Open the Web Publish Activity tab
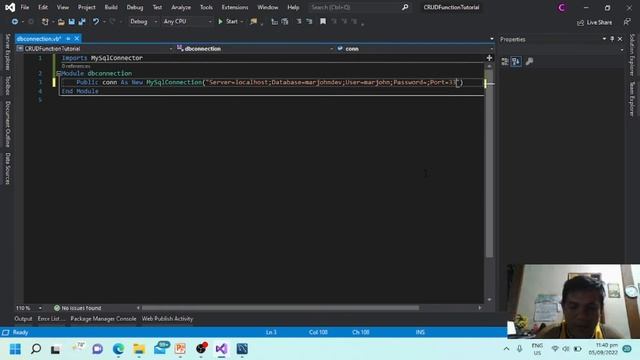Screen dimensions: 640x360 click(167, 319)
